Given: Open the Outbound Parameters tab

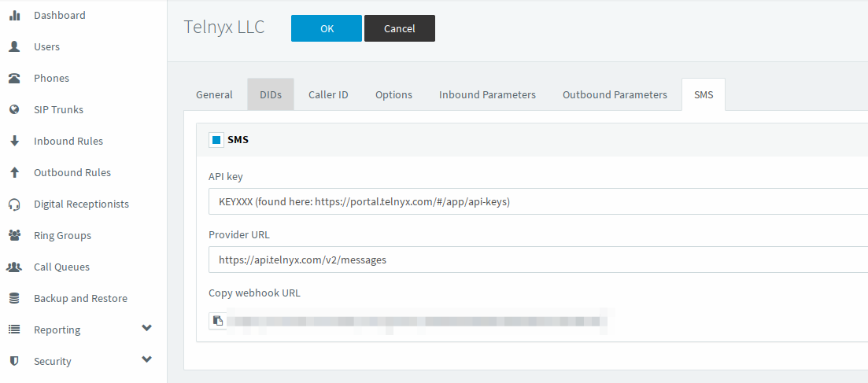Looking at the screenshot, I should (x=615, y=94).
